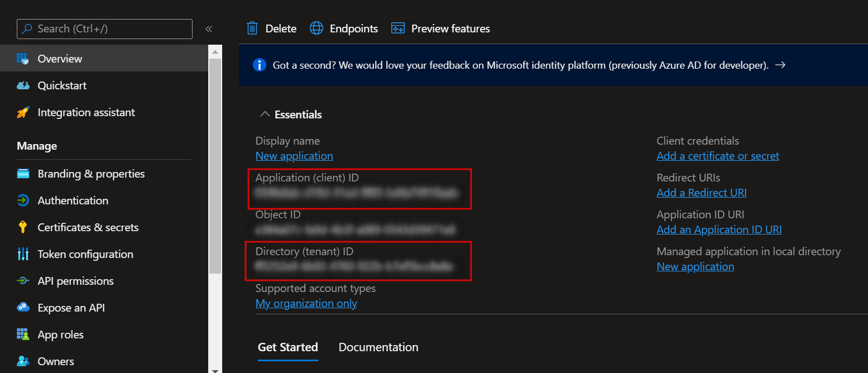This screenshot has height=373, width=868.
Task: Click the Redirect URIs label
Action: point(688,178)
